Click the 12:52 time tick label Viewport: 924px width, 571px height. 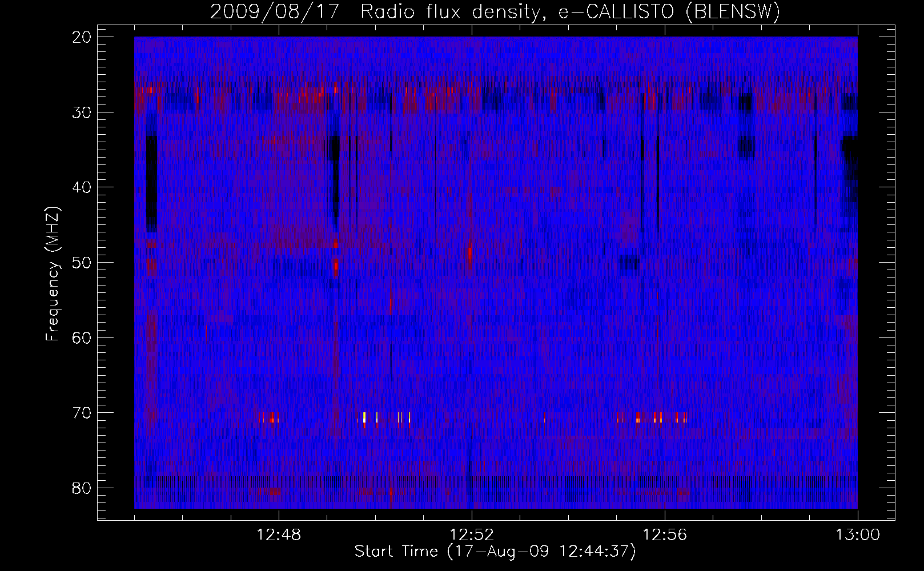pyautogui.click(x=472, y=535)
